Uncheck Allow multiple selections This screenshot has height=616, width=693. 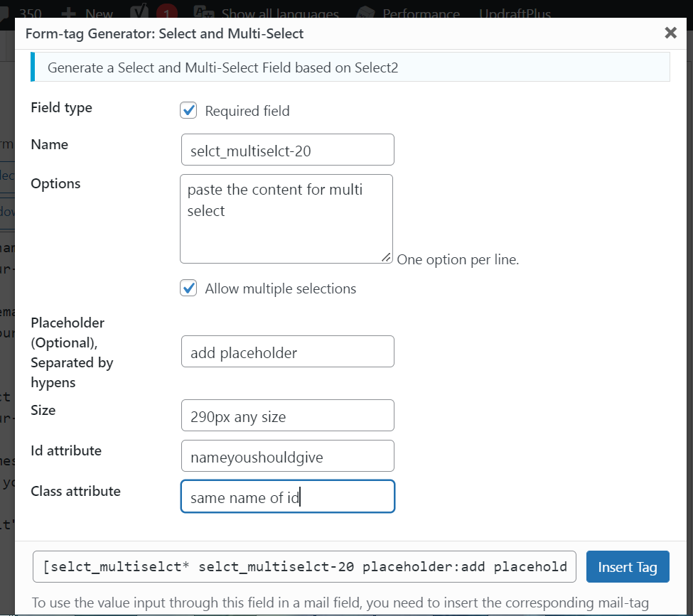pos(188,288)
